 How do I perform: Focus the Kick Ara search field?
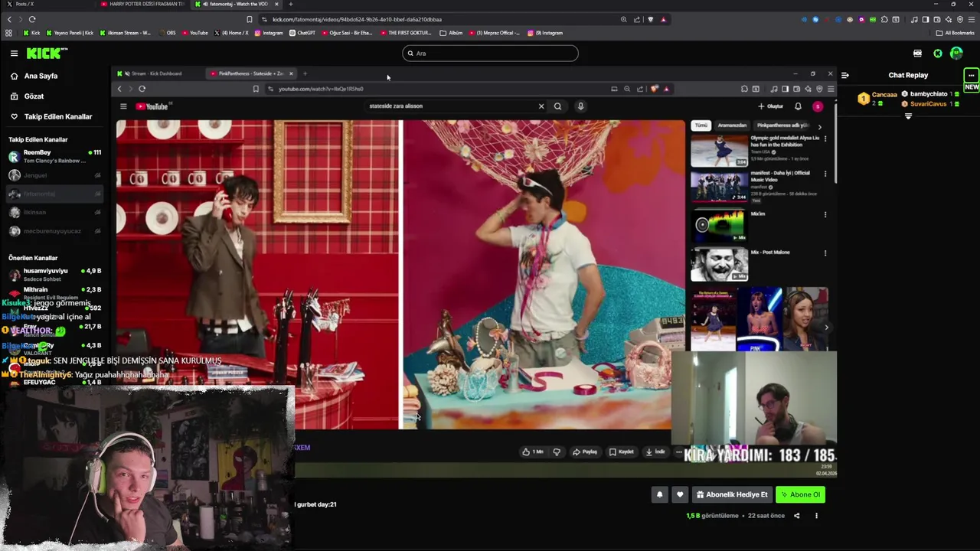coord(490,53)
